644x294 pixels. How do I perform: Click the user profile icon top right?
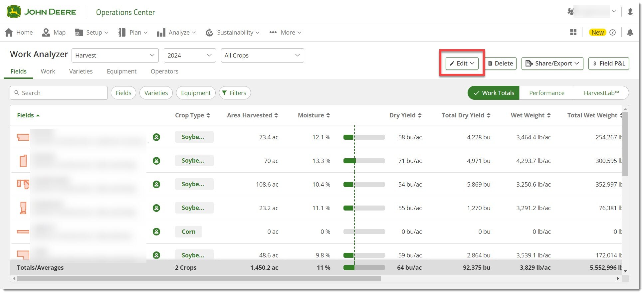click(630, 12)
